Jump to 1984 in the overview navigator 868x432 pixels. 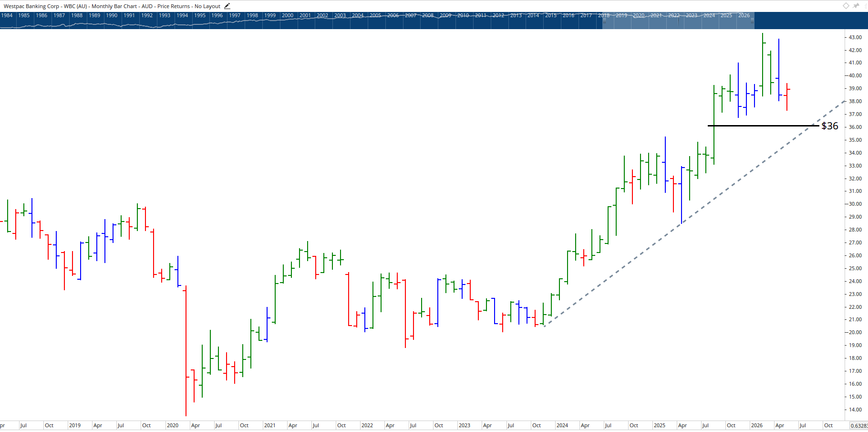tap(7, 15)
